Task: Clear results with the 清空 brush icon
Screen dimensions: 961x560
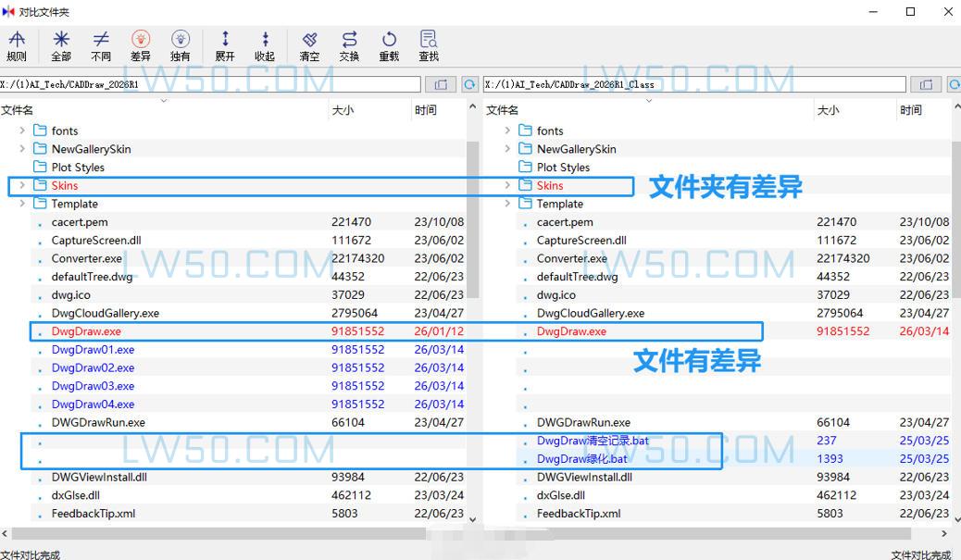Action: click(308, 44)
